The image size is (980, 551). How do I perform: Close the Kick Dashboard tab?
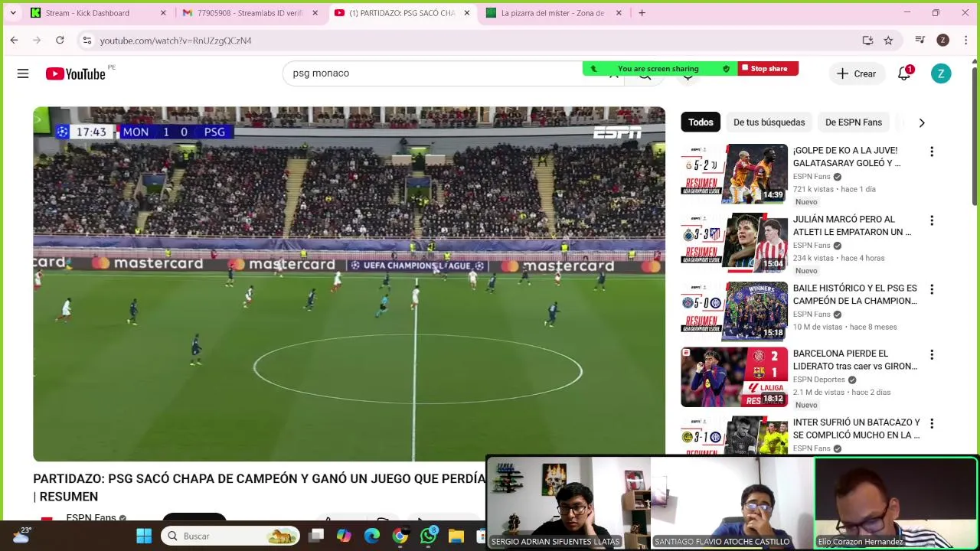click(x=163, y=13)
